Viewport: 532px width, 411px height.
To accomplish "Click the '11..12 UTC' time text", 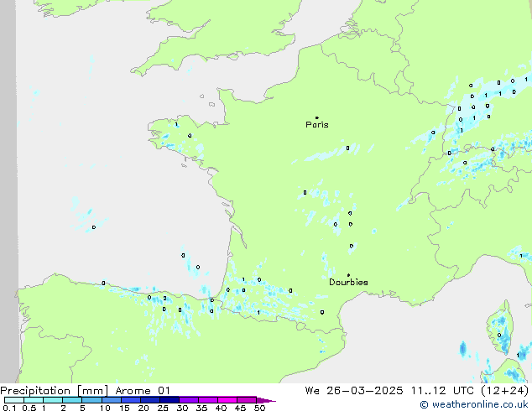I will pos(442,391).
